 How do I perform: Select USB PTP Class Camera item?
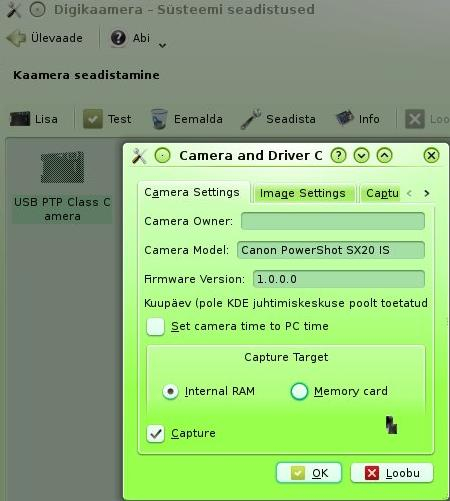62,186
